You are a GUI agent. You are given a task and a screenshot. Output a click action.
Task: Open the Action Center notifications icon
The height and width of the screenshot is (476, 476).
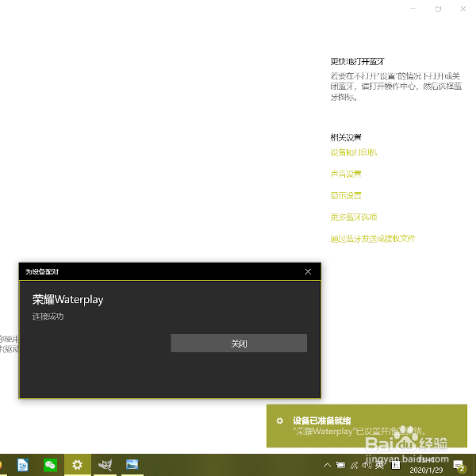point(459,465)
